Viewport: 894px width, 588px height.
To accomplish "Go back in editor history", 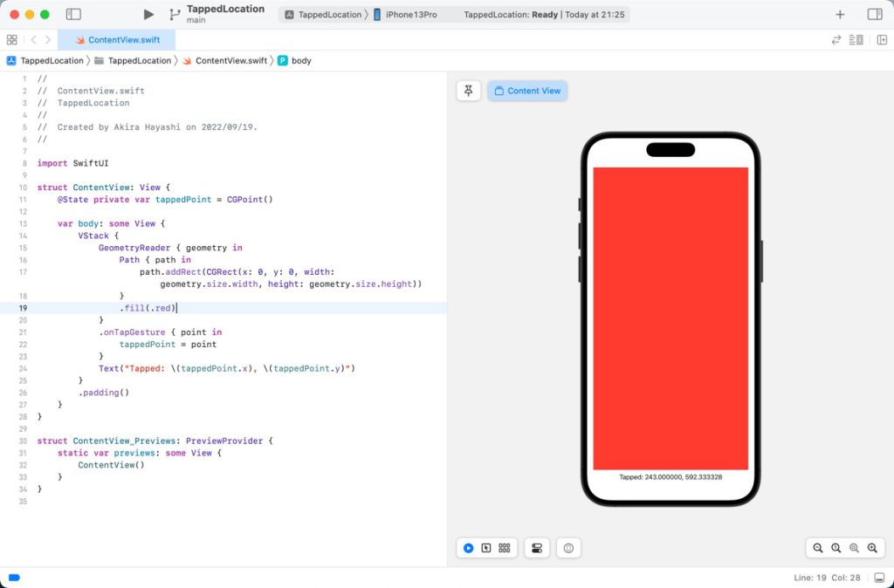I will point(34,40).
